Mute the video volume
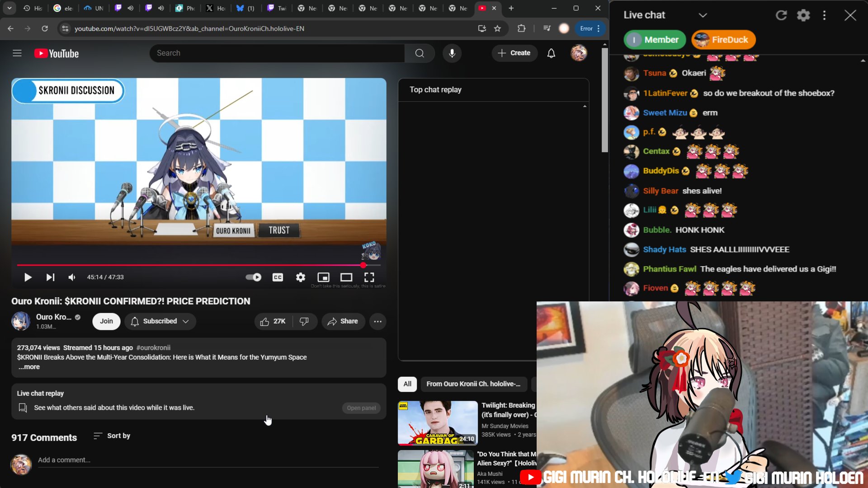This screenshot has height=488, width=868. (x=72, y=277)
